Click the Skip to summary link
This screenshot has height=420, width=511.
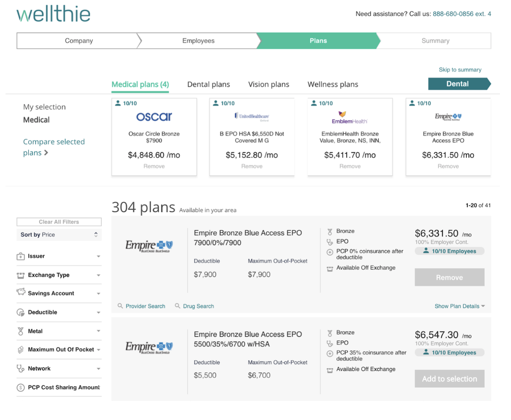tap(460, 70)
